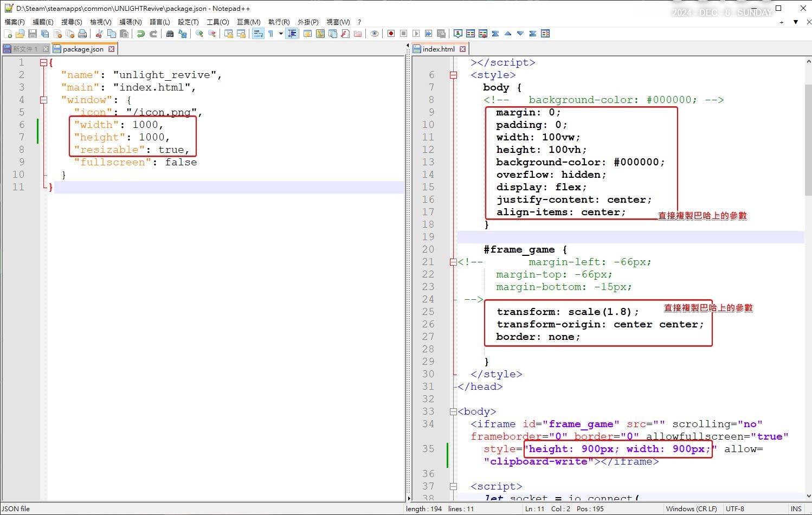The image size is (812, 515).
Task: Click the document map toolbar icon
Action: tap(320, 34)
